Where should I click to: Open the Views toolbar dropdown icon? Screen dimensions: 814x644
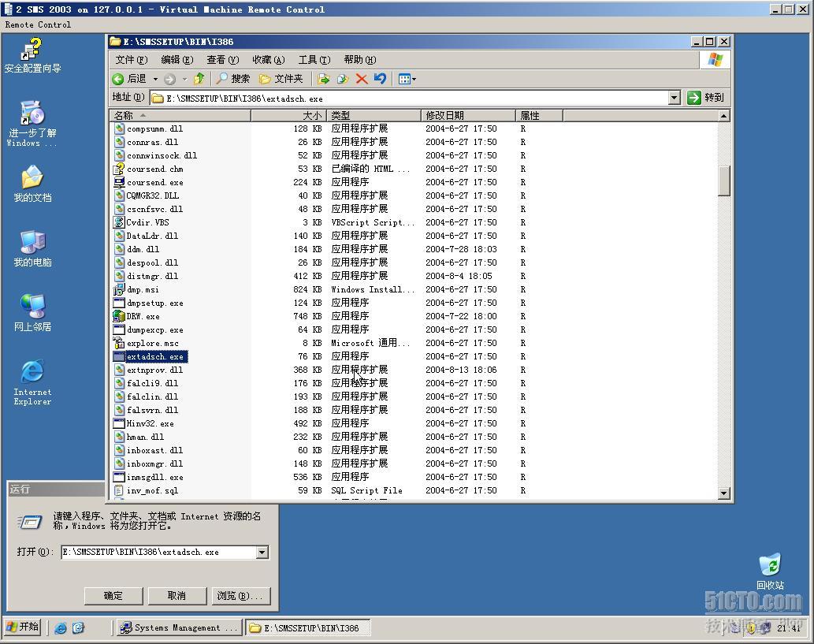click(x=407, y=79)
